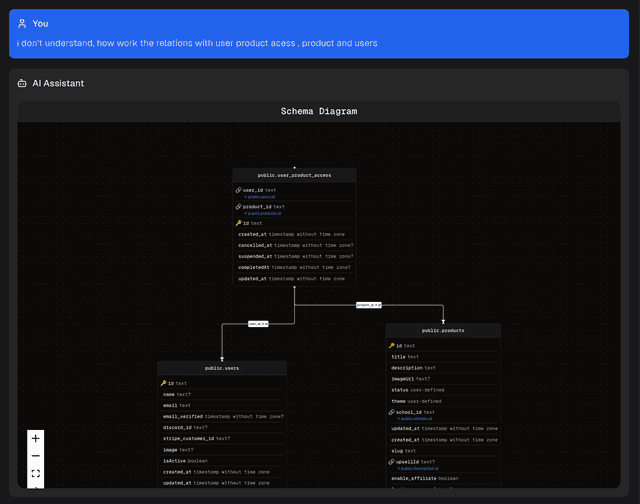Viewport: 640px width, 504px height.
Task: Click the zoom out minus button
Action: (36, 456)
